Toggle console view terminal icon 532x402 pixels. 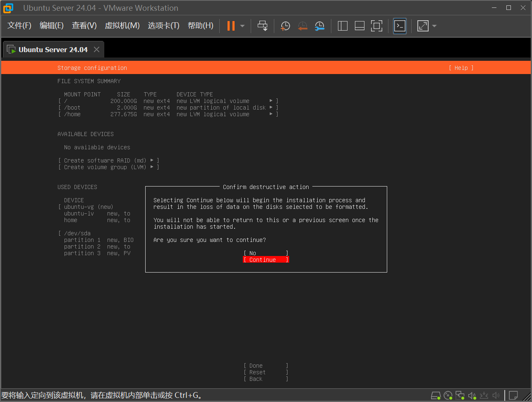pos(400,26)
